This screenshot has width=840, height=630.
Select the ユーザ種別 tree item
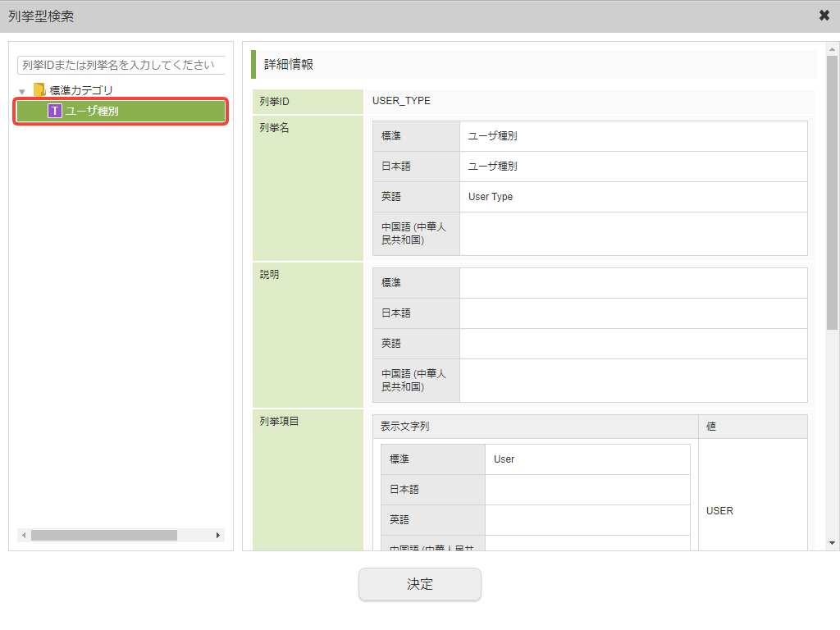[x=92, y=111]
